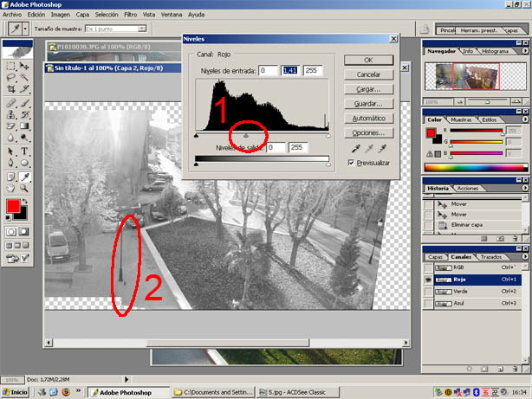Open the Historia panel flyout menu
The height and width of the screenshot is (399, 532).
pos(525,188)
